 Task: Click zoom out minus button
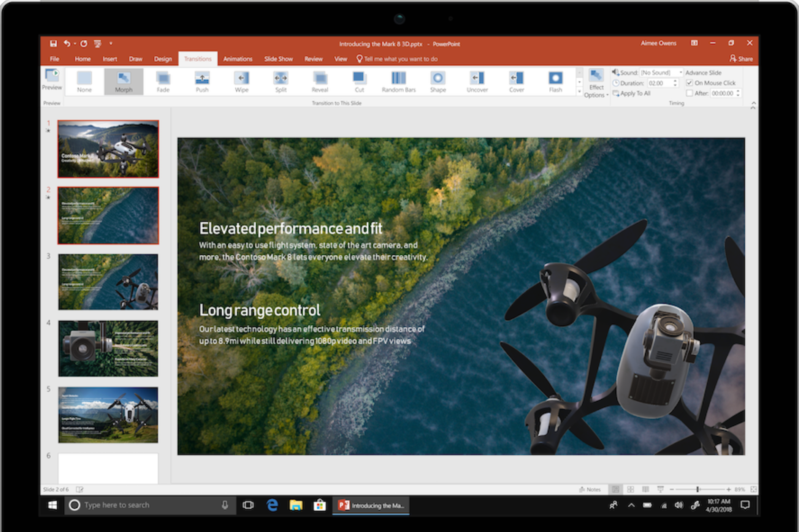[x=672, y=489]
